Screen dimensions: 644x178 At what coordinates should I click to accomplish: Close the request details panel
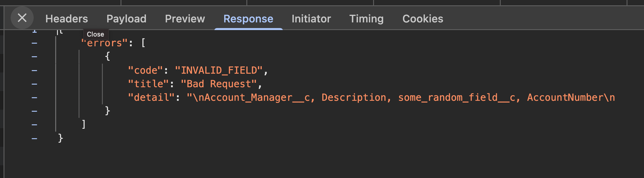[22, 18]
